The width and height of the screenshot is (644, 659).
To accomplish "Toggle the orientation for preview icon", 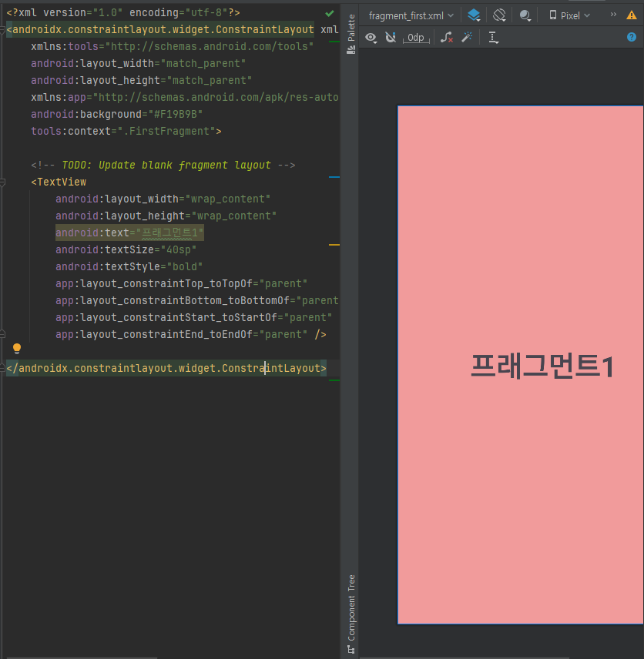I will 499,15.
